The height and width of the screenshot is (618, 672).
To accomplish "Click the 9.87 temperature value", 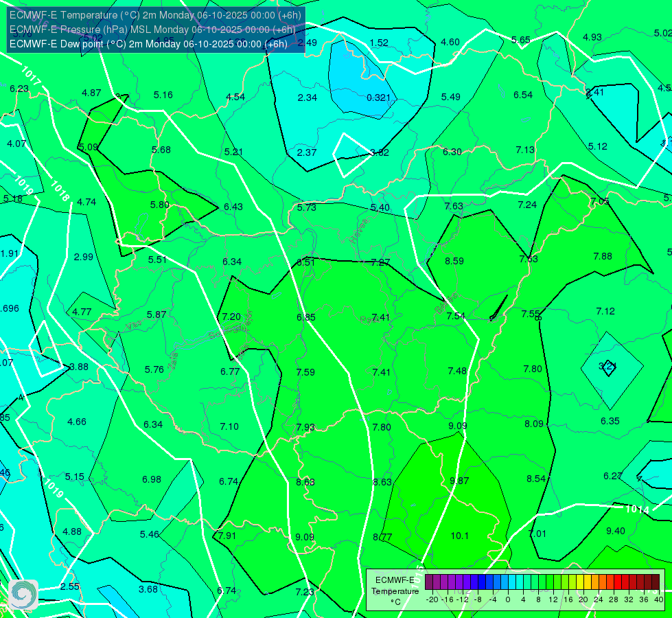I will (x=459, y=481).
